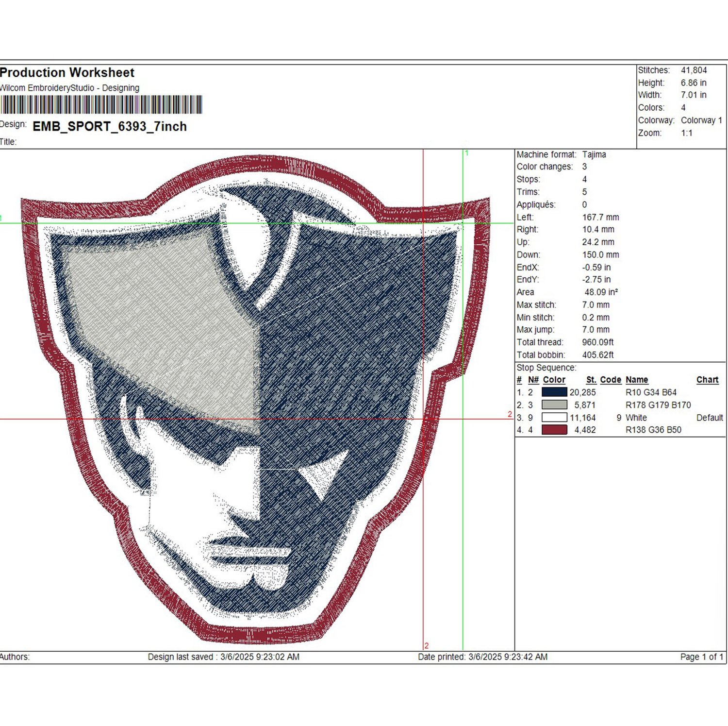Click the height value "6.86 in"
The height and width of the screenshot is (726, 728).
click(694, 83)
